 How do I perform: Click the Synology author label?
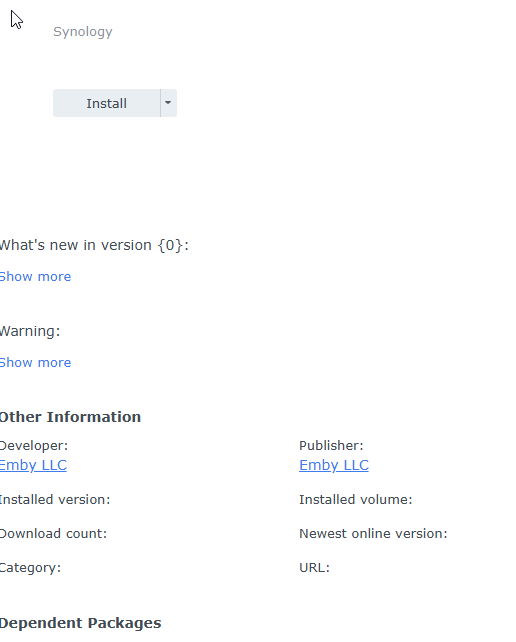pyautogui.click(x=83, y=32)
